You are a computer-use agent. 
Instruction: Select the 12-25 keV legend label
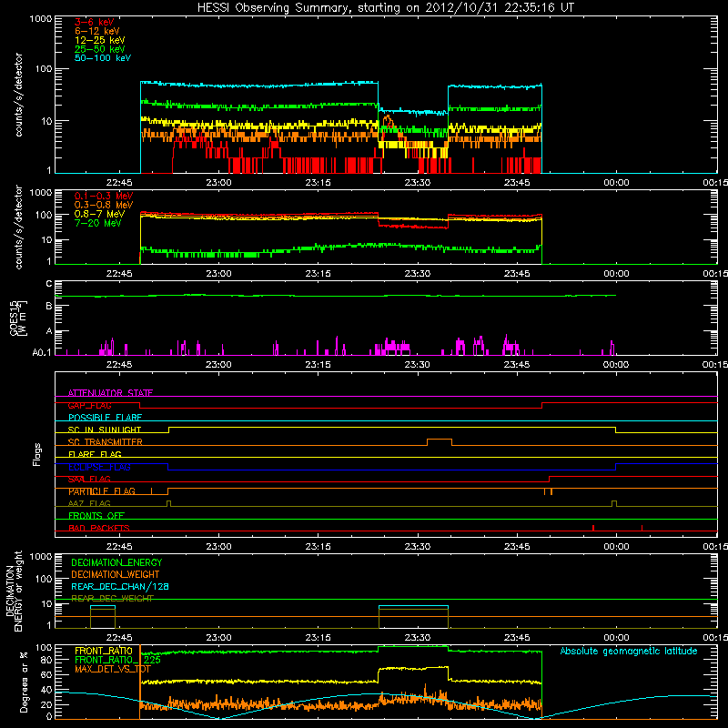[x=100, y=40]
